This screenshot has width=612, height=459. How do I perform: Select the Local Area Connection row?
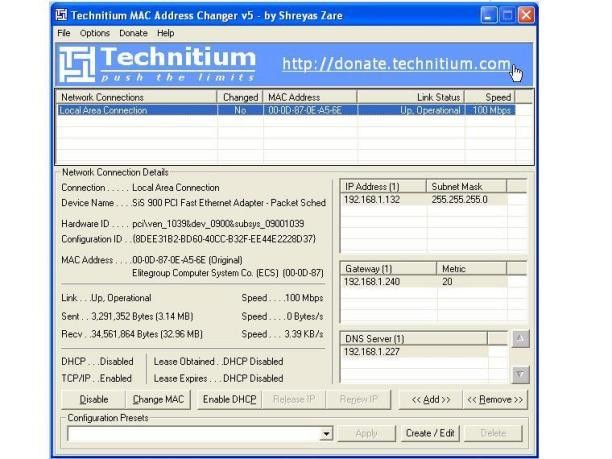click(x=286, y=110)
